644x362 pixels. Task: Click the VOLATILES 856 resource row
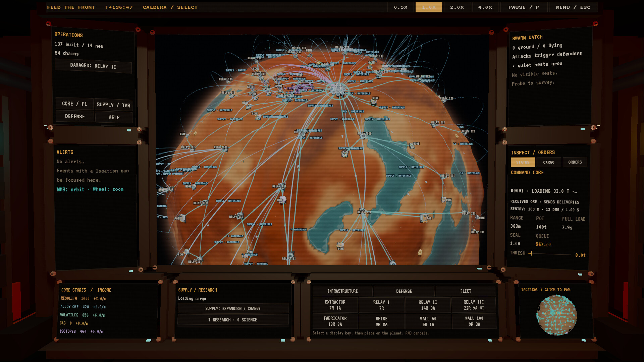tap(83, 315)
